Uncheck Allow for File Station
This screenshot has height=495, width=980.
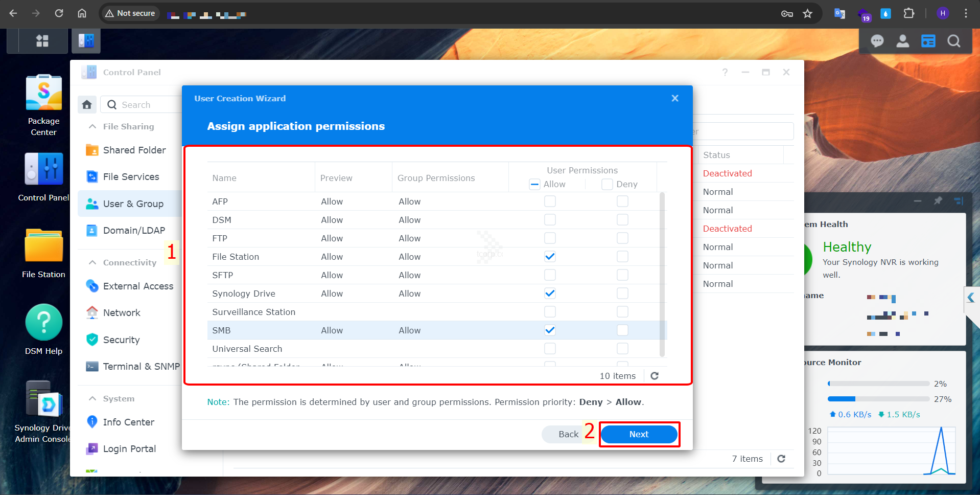click(x=550, y=257)
